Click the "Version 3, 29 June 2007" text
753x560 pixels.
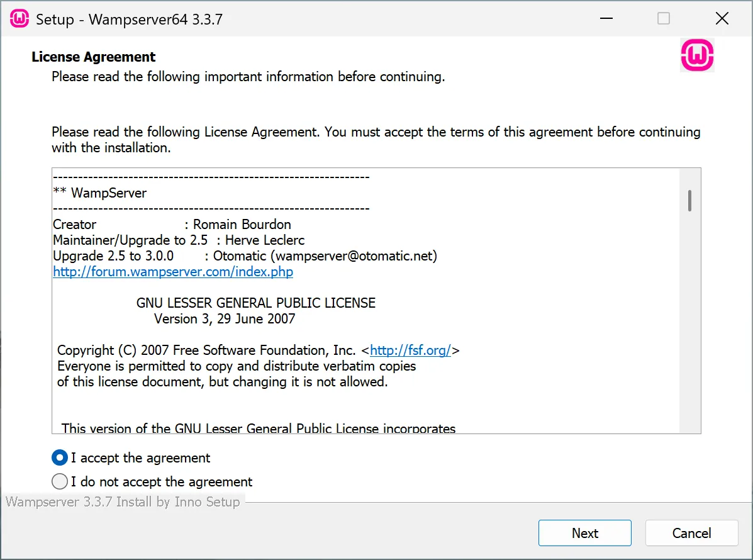tap(225, 319)
